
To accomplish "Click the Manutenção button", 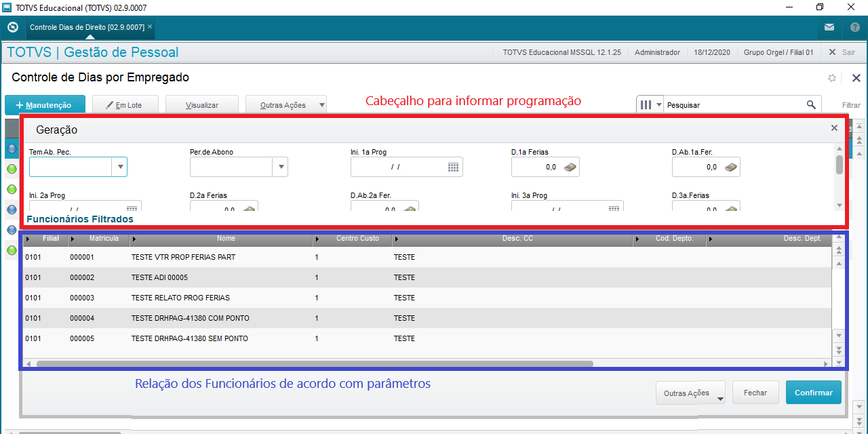I will click(45, 105).
